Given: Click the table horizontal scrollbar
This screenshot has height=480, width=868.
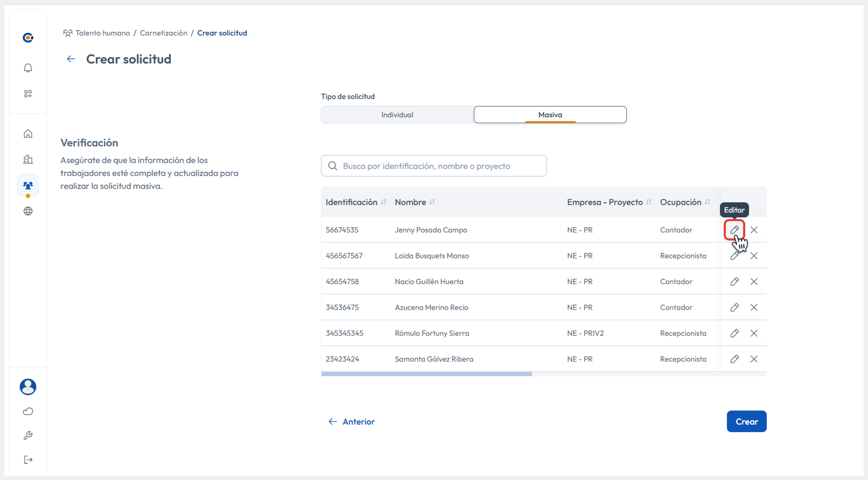Looking at the screenshot, I should pos(426,373).
